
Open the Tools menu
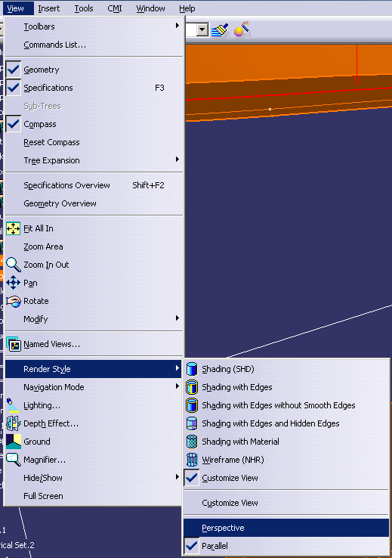coord(84,8)
